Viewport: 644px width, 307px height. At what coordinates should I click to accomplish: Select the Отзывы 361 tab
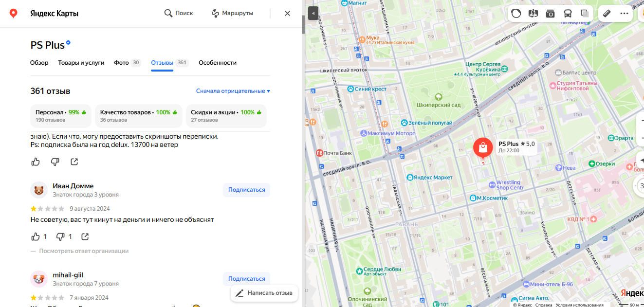tap(169, 63)
